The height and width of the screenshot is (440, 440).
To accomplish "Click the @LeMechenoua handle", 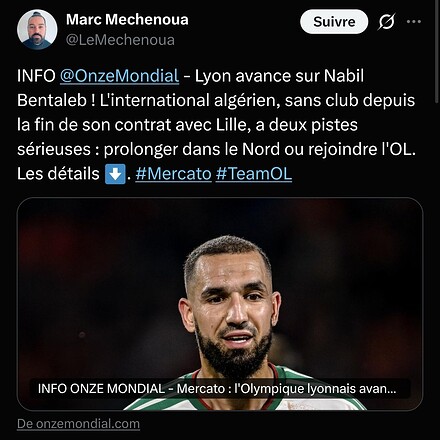I will tap(120, 40).
